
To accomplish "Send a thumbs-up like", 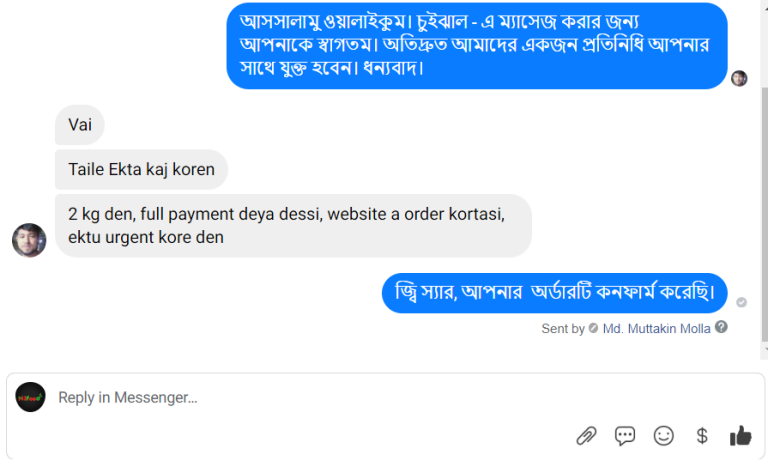I will (x=741, y=435).
